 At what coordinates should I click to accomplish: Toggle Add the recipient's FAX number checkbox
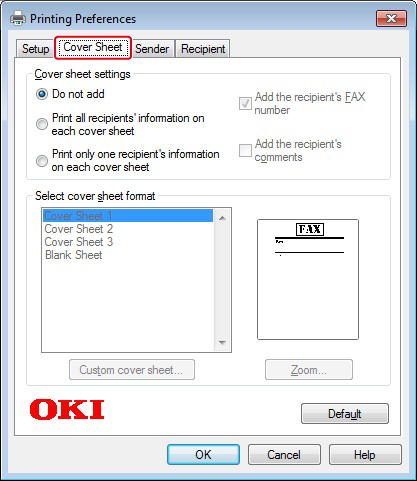(245, 103)
